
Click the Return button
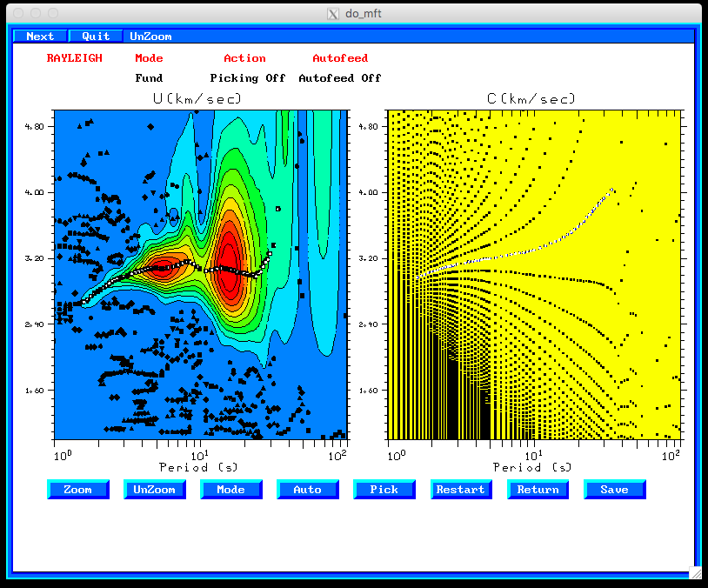(538, 490)
